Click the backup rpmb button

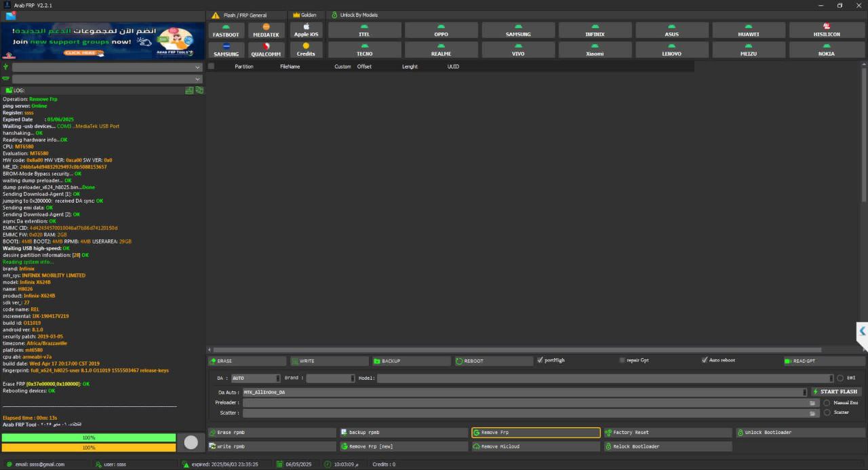(x=404, y=432)
